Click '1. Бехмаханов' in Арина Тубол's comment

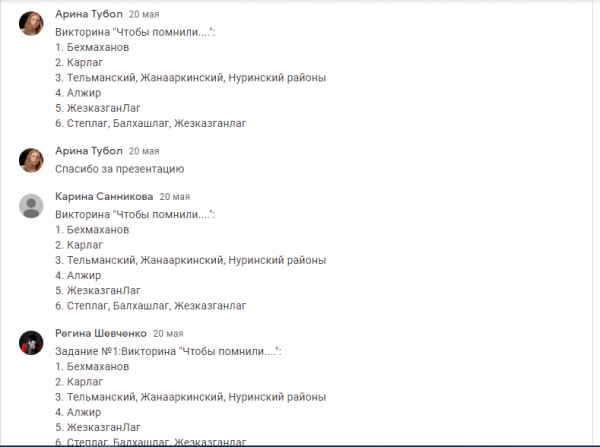point(92,48)
